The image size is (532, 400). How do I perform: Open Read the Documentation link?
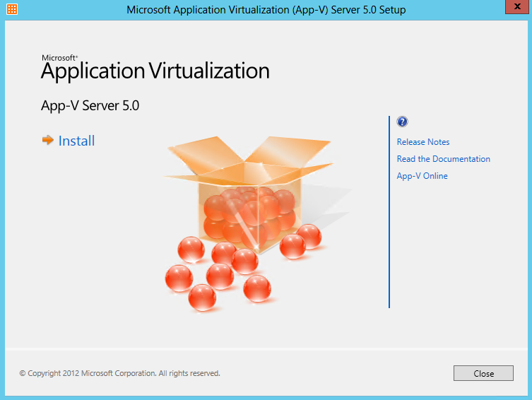tap(444, 159)
